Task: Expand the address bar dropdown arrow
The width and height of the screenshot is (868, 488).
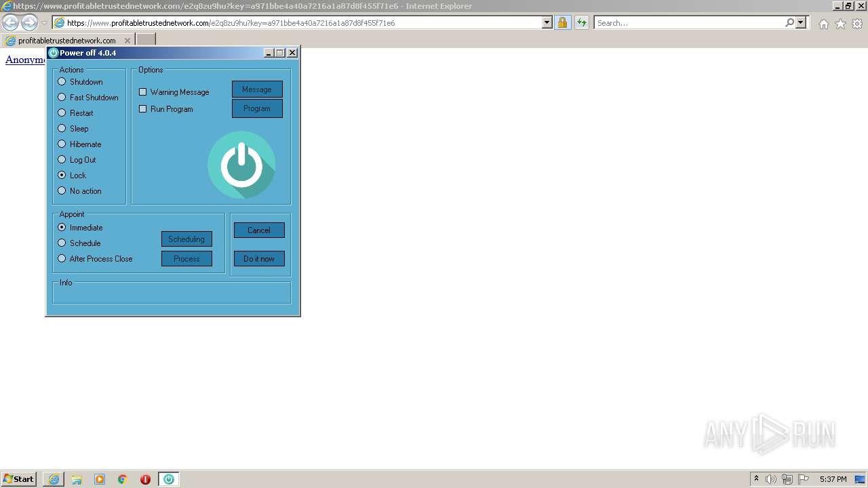Action: [x=547, y=22]
